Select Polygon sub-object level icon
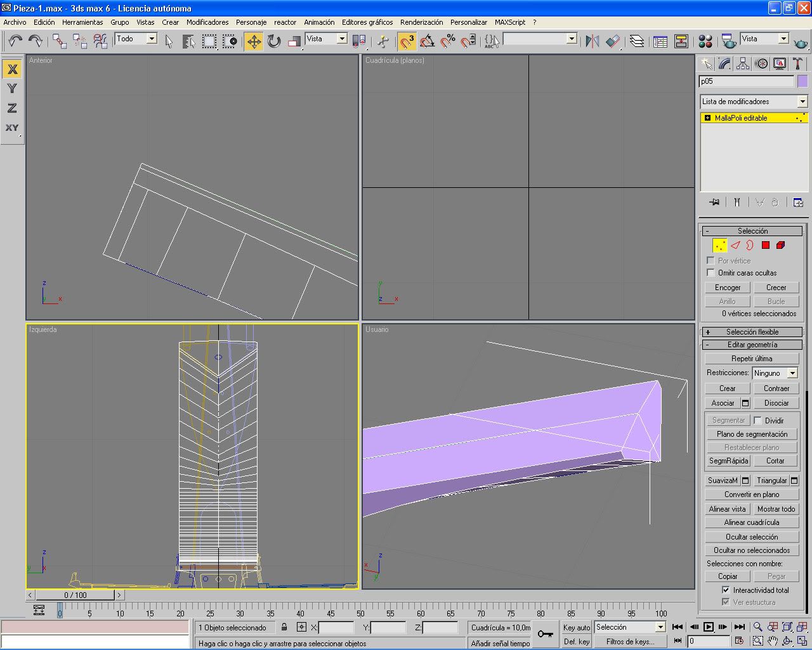This screenshot has width=812, height=650. [766, 245]
